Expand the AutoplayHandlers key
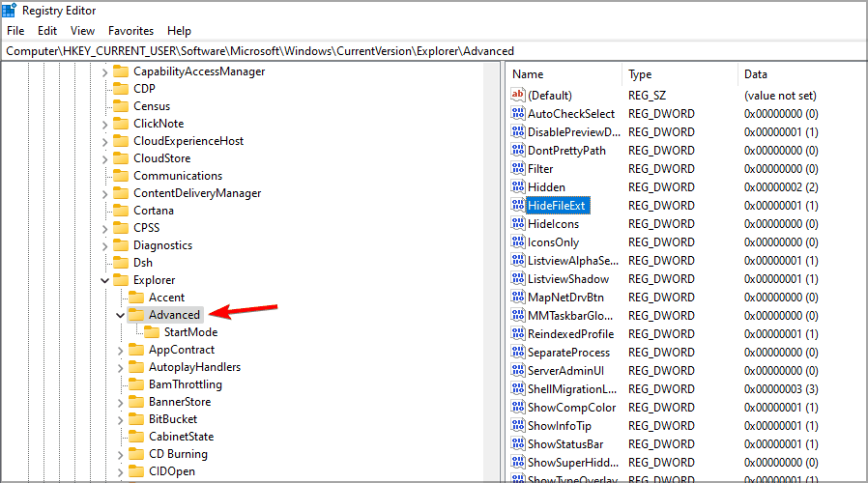The image size is (868, 483). click(120, 368)
